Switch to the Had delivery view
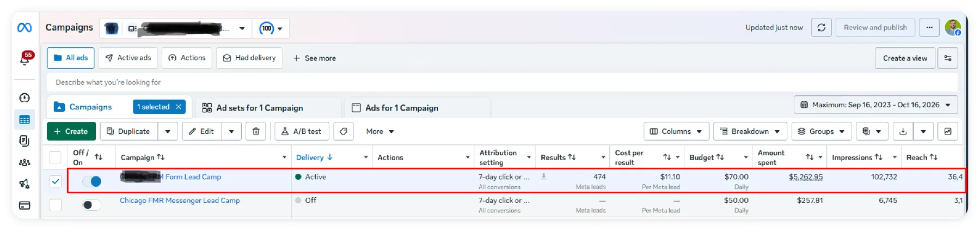The image size is (980, 232). pyautogui.click(x=249, y=58)
